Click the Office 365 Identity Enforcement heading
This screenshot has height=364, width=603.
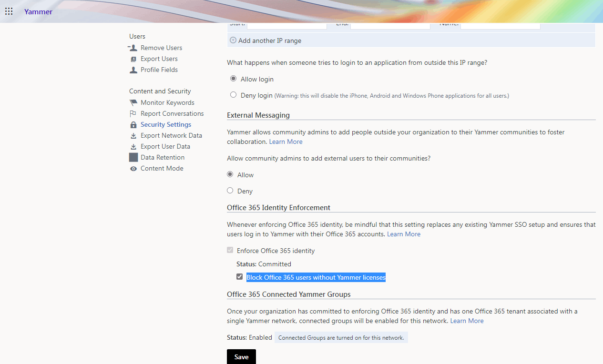278,208
